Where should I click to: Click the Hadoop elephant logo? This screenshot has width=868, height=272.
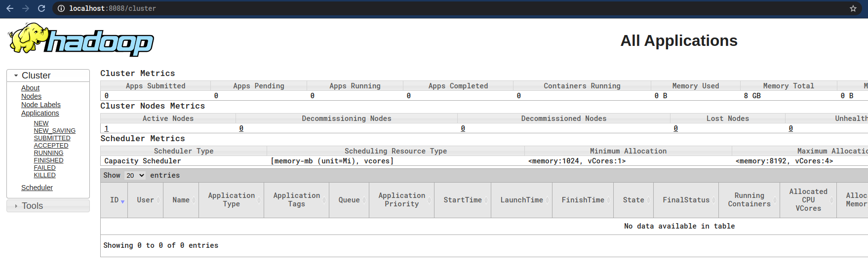81,39
